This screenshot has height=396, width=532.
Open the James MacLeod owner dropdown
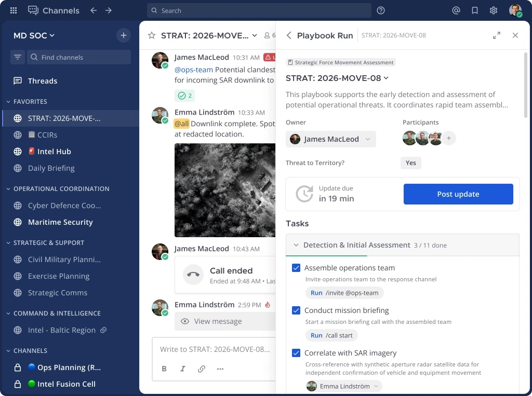[331, 139]
